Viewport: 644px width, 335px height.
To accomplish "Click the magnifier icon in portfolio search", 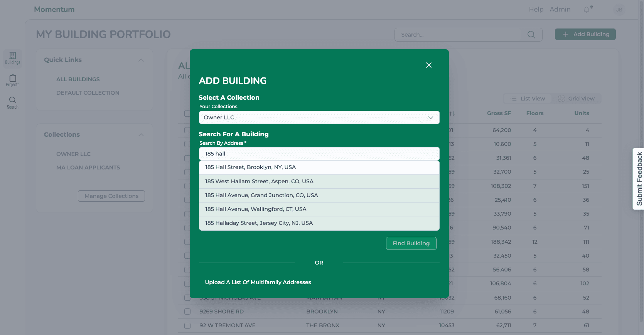I will 531,35.
